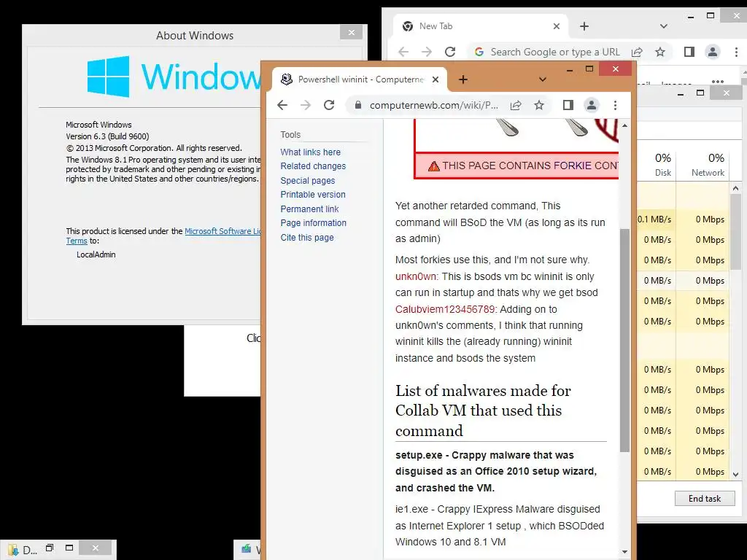The image size is (747, 560).
Task: Open Permanent link
Action: pos(309,209)
